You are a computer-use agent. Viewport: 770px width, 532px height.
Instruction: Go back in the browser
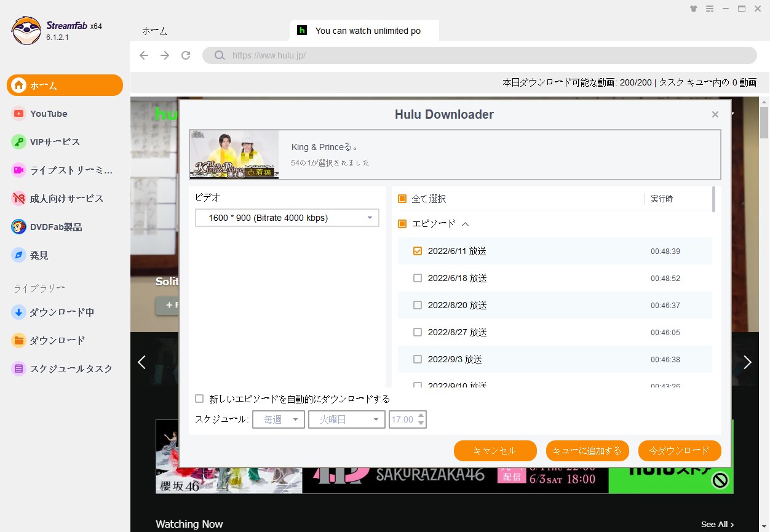click(x=144, y=55)
